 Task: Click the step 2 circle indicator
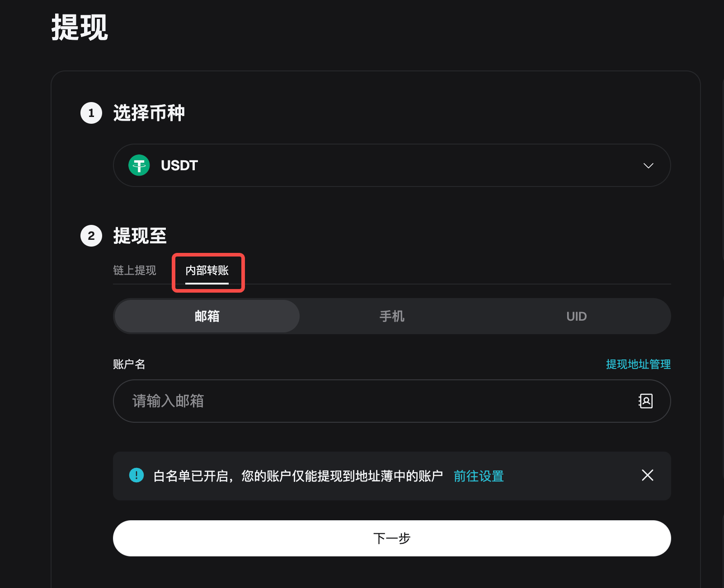coord(91,236)
